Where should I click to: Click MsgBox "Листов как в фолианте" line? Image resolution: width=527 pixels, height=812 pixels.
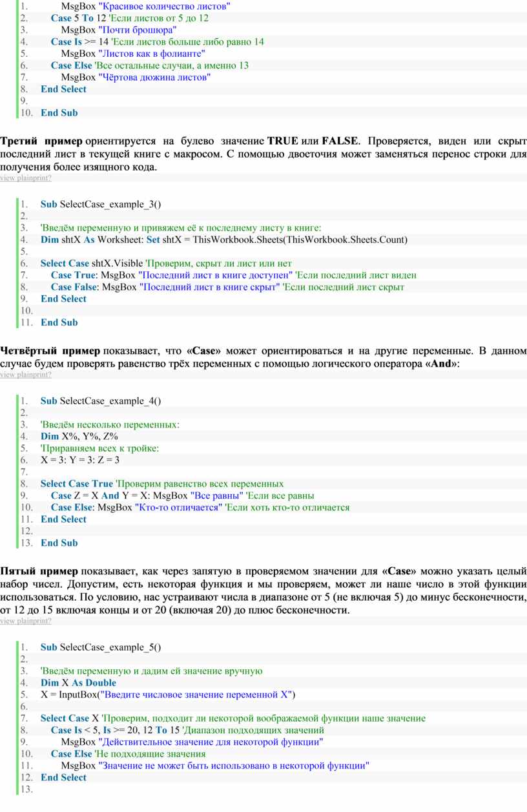click(133, 54)
